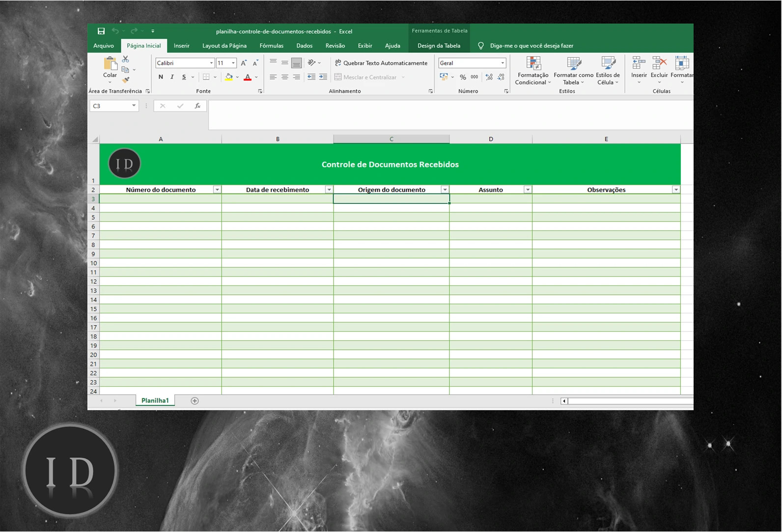This screenshot has height=532, width=782.
Task: Toggle underline S formatting
Action: pyautogui.click(x=184, y=77)
